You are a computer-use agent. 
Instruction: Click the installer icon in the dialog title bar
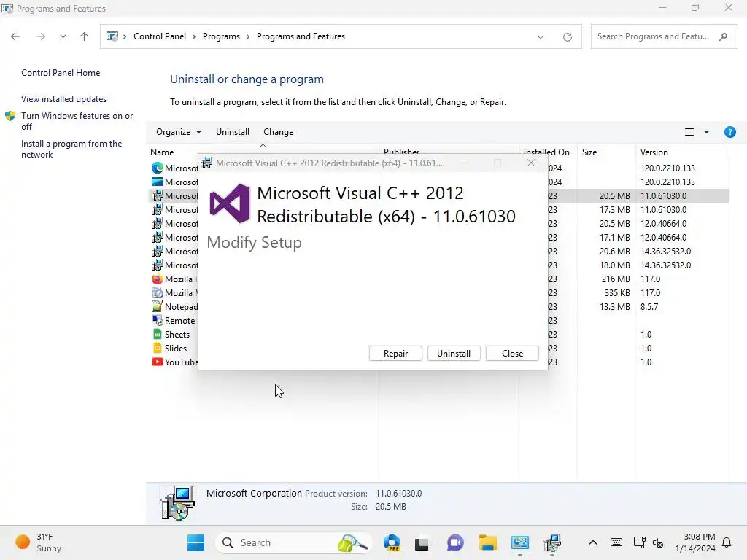click(206, 163)
